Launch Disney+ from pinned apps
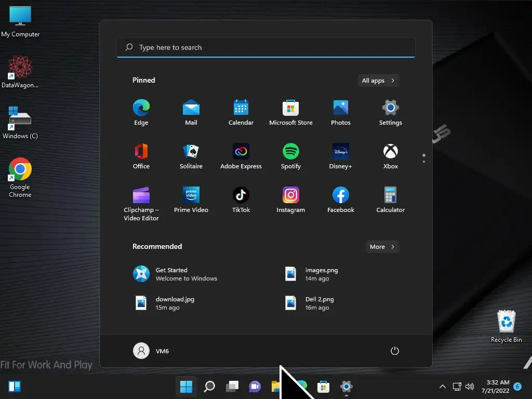The height and width of the screenshot is (399, 532). click(341, 156)
